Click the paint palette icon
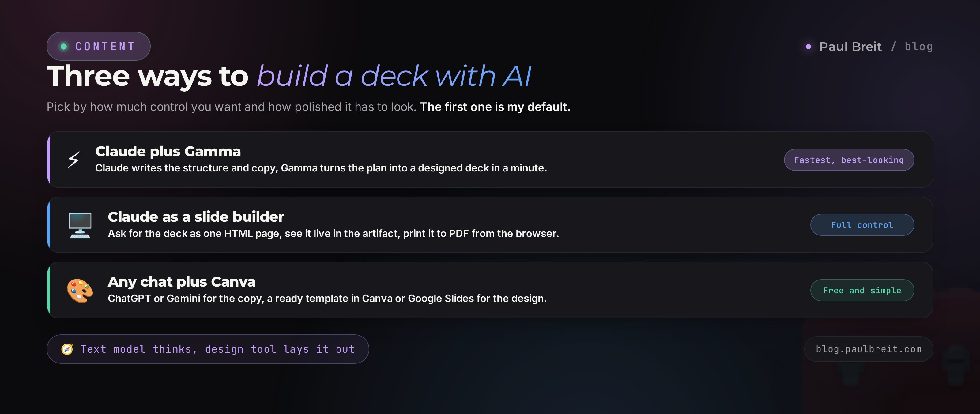This screenshot has width=980, height=414. click(80, 290)
